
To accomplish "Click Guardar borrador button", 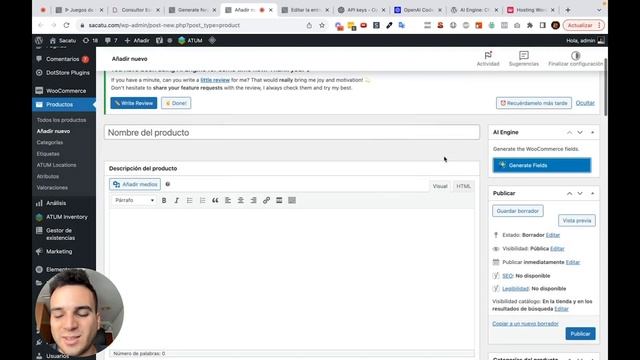I will 518,211.
